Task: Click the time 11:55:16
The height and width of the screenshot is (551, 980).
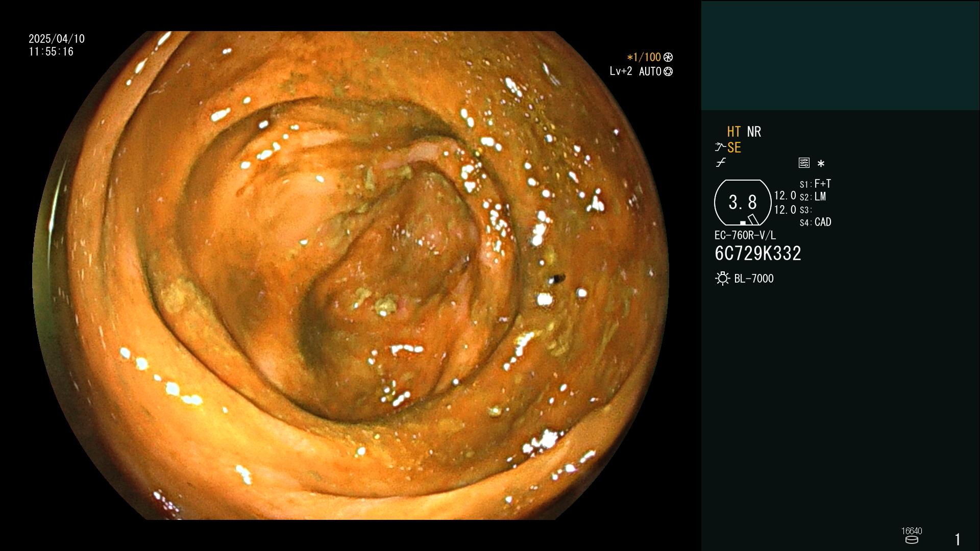Action: (51, 52)
